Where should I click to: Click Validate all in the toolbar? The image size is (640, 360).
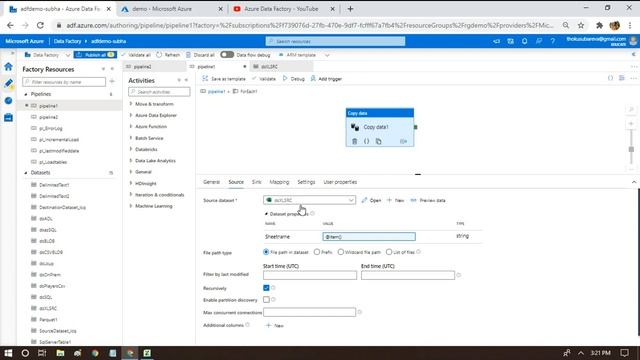[x=136, y=55]
